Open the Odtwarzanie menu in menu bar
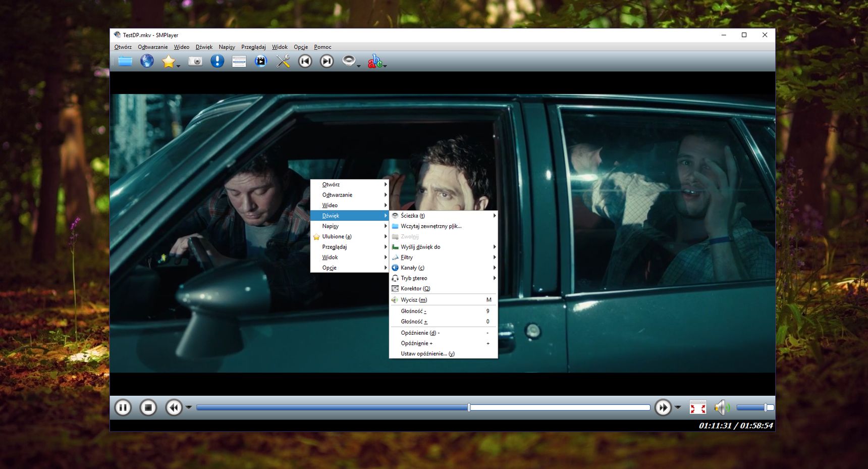This screenshot has height=469, width=868. click(152, 47)
